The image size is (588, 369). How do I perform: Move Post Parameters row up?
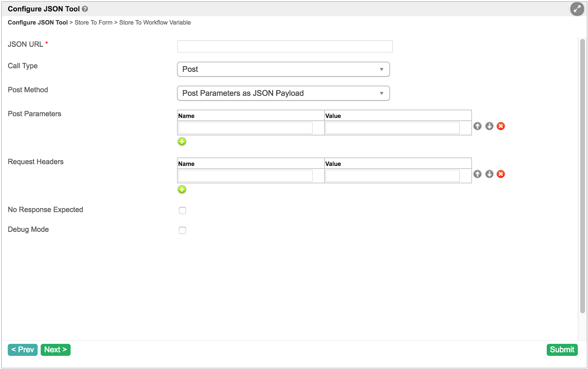(x=477, y=126)
